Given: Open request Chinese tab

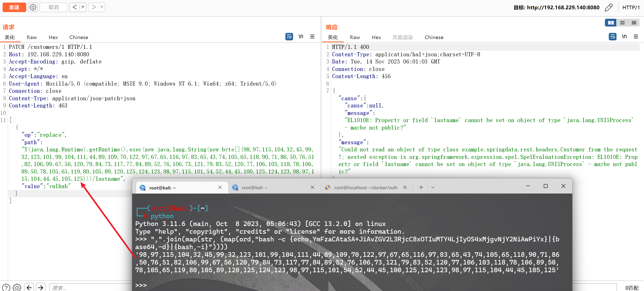Looking at the screenshot, I should (x=79, y=37).
